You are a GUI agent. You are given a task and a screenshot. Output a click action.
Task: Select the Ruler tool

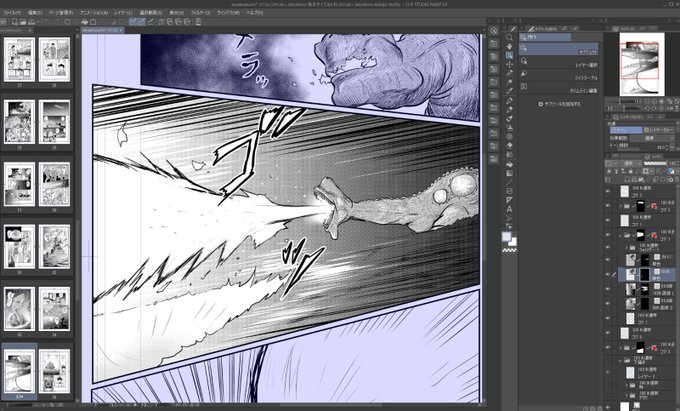point(510,200)
